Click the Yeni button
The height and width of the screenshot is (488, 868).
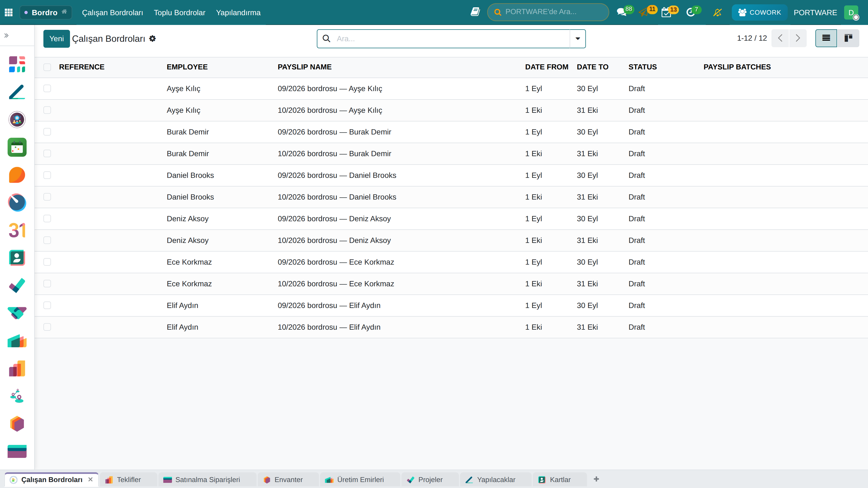[x=57, y=39]
